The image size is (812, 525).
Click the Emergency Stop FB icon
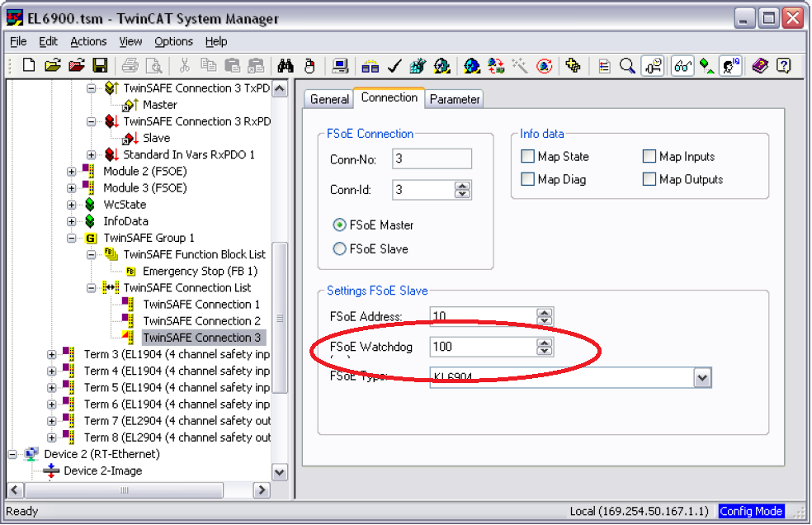pyautogui.click(x=130, y=271)
